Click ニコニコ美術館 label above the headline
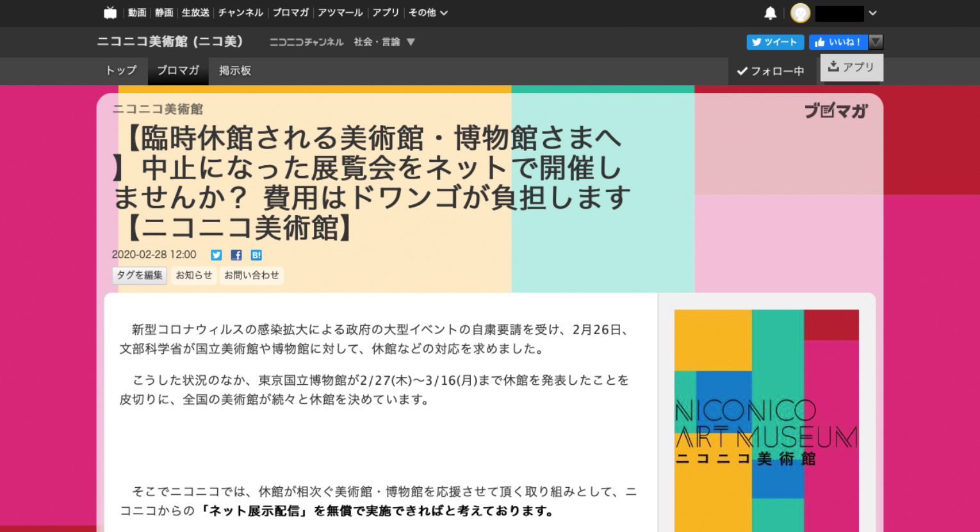980x532 pixels. (158, 109)
